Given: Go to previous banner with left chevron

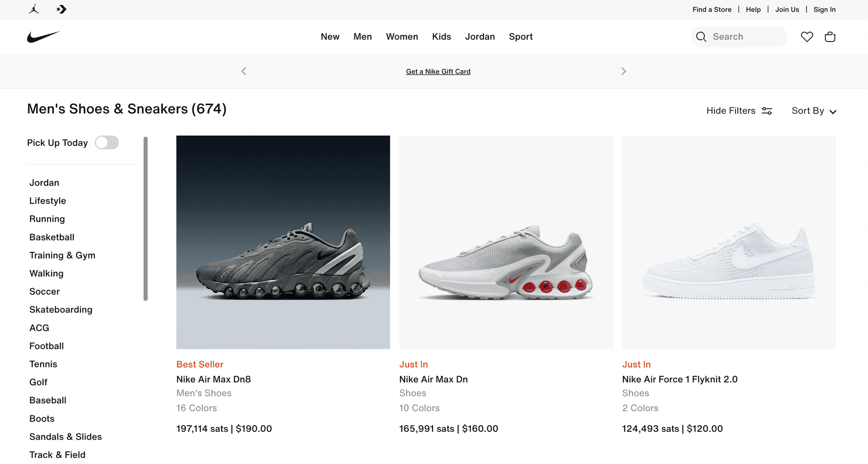Looking at the screenshot, I should point(243,71).
